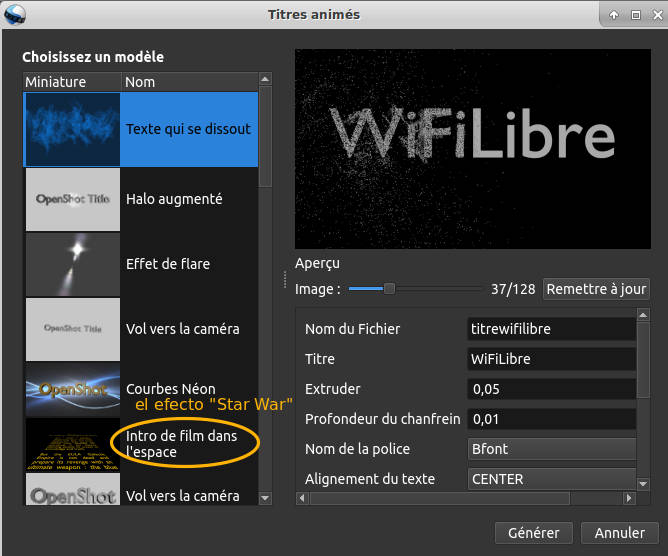This screenshot has height=556, width=668.
Task: Select the 'Halo augmenté' template
Action: pos(174,199)
